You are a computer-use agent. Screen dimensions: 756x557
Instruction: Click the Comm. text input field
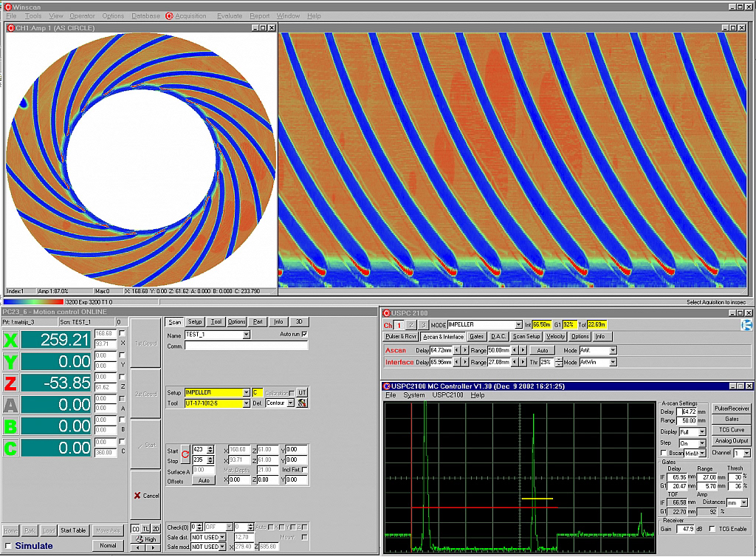[246, 346]
